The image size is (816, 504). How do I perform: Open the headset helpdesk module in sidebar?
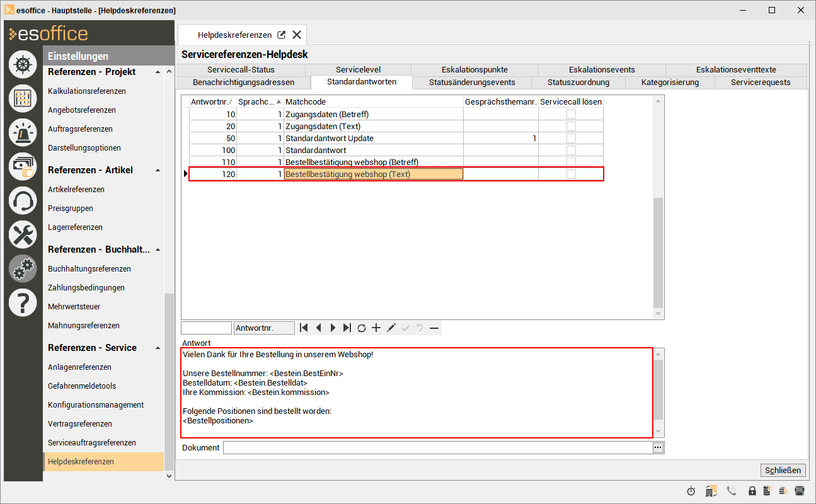coord(23,201)
